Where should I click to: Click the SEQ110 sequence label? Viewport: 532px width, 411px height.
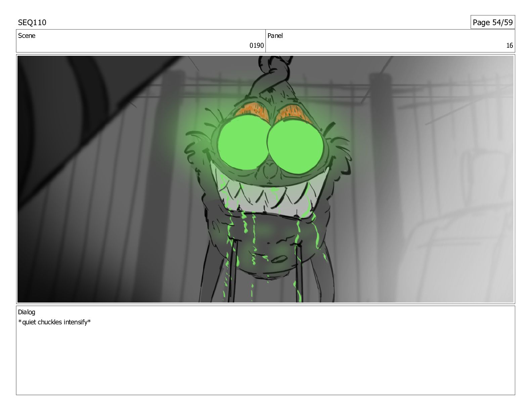32,22
